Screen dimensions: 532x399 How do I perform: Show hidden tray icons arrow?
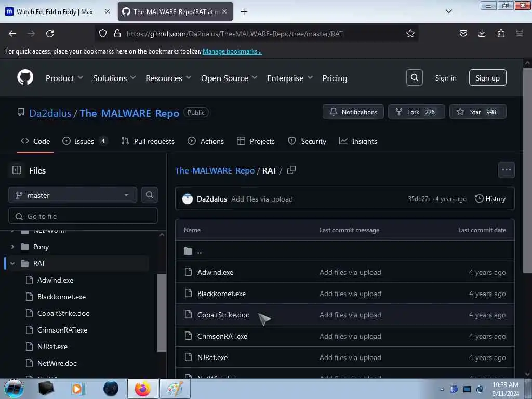click(x=442, y=389)
